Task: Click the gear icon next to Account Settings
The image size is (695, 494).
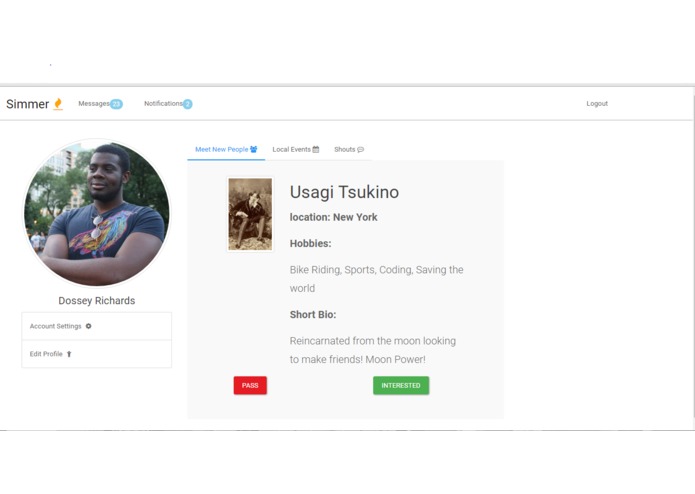Action: [x=88, y=326]
